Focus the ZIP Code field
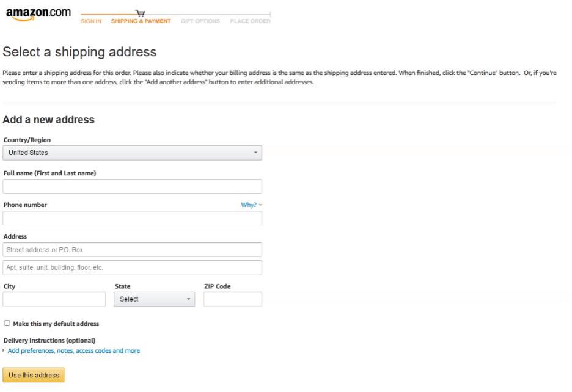Screen dimensions: 572x392 pyautogui.click(x=233, y=299)
